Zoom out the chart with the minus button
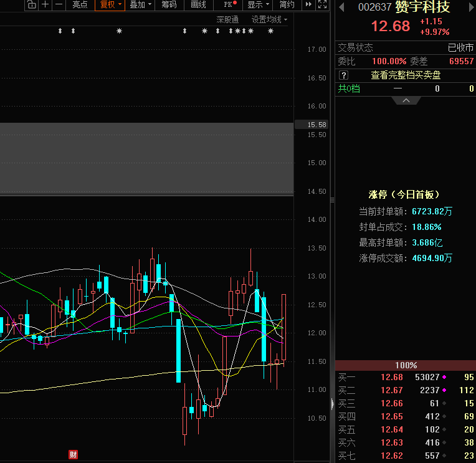476x463 pixels. click(x=59, y=4)
